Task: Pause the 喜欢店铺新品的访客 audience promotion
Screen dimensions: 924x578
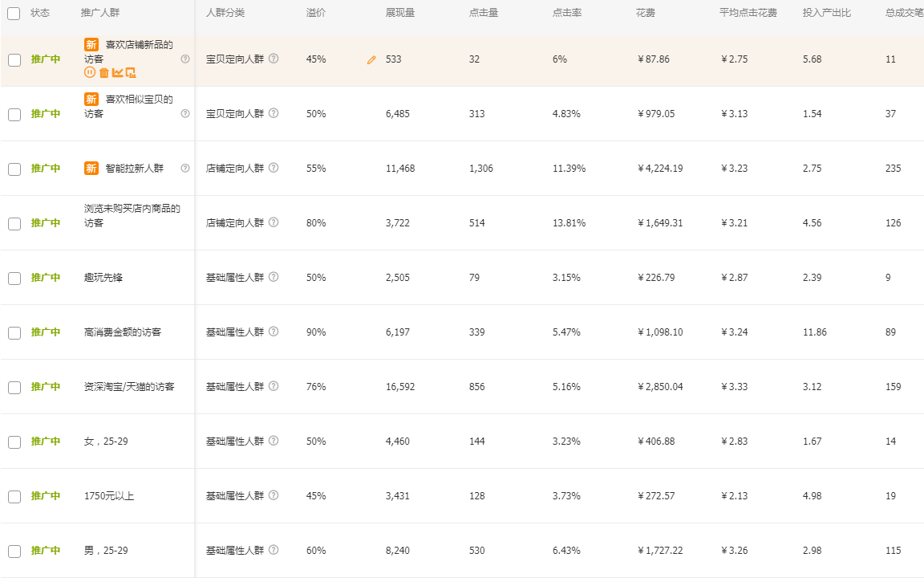Action: pyautogui.click(x=90, y=72)
